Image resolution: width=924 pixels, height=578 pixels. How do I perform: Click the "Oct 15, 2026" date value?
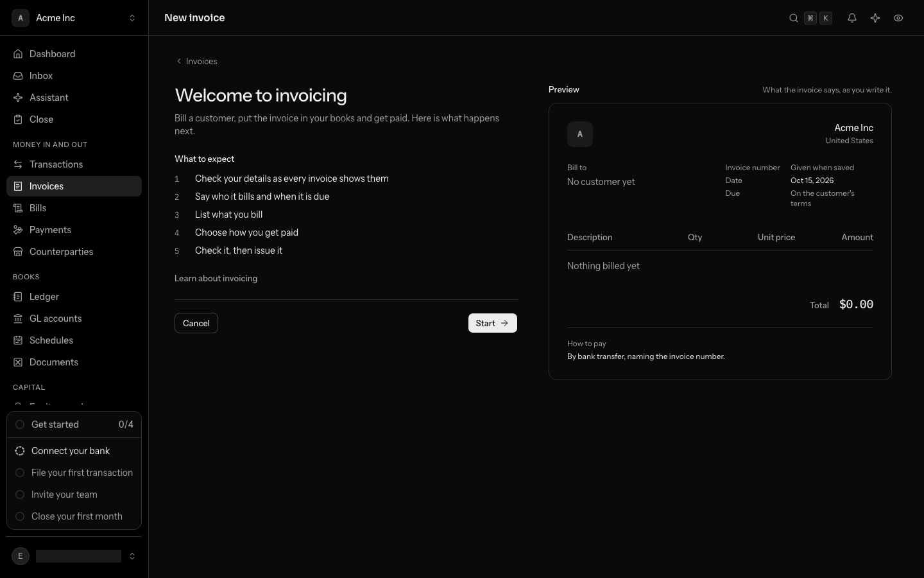tap(812, 180)
